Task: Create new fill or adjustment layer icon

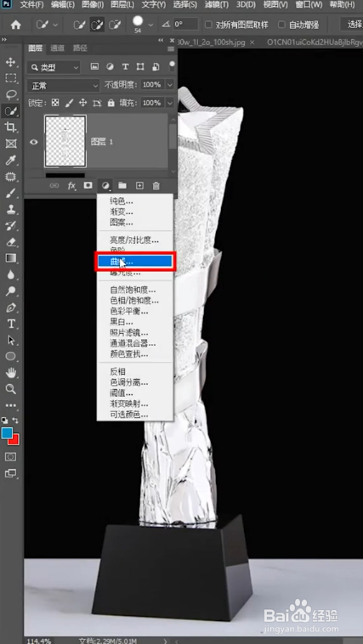Action: 105,186
